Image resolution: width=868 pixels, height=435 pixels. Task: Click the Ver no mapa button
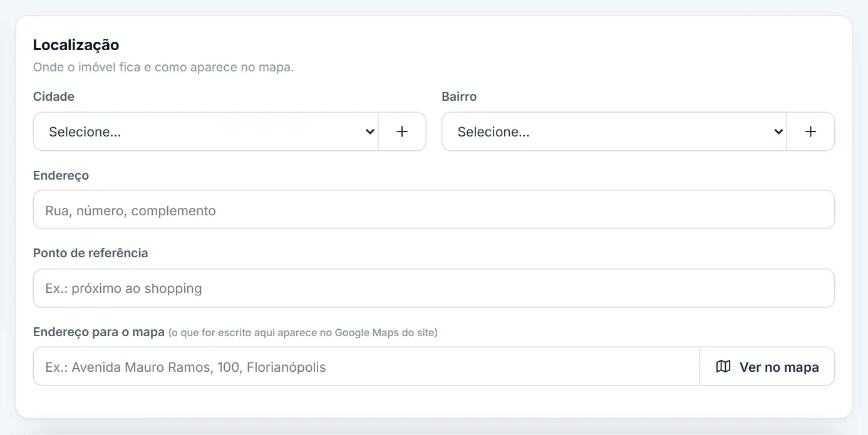767,367
